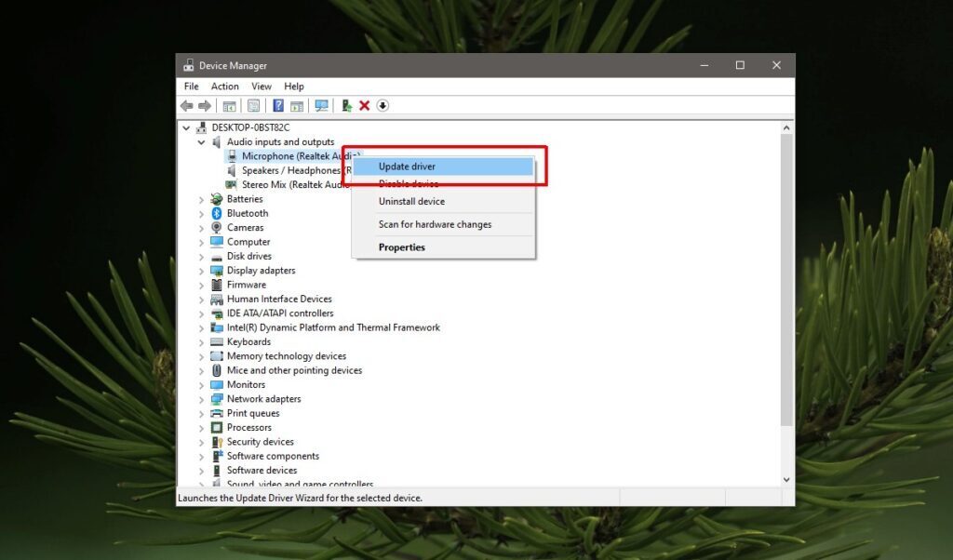Collapse the Audio inputs and outputs category

(203, 141)
